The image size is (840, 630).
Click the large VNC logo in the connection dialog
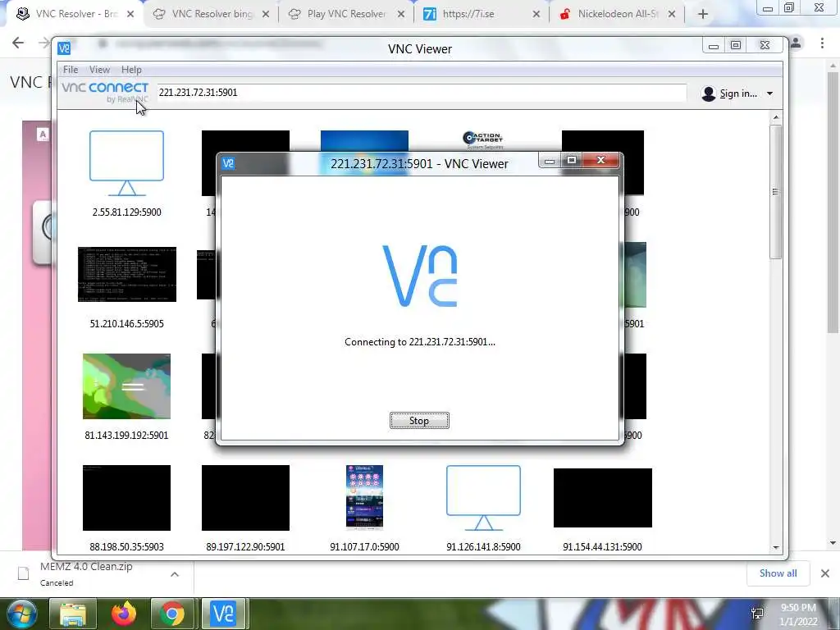[420, 276]
